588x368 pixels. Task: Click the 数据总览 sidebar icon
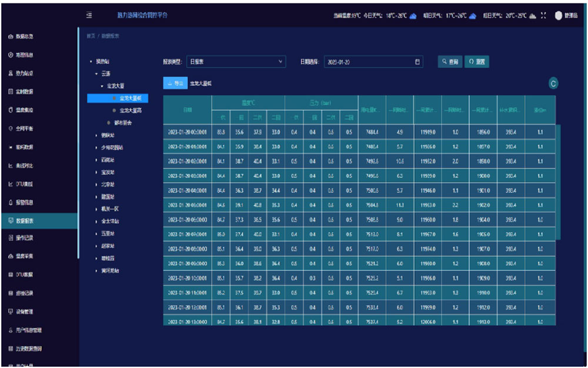[11, 36]
